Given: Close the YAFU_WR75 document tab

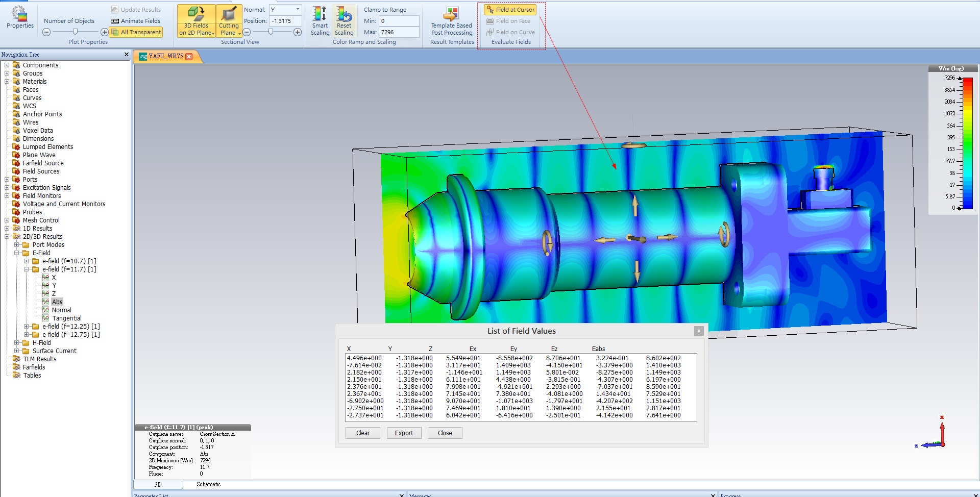Looking at the screenshot, I should (x=189, y=57).
